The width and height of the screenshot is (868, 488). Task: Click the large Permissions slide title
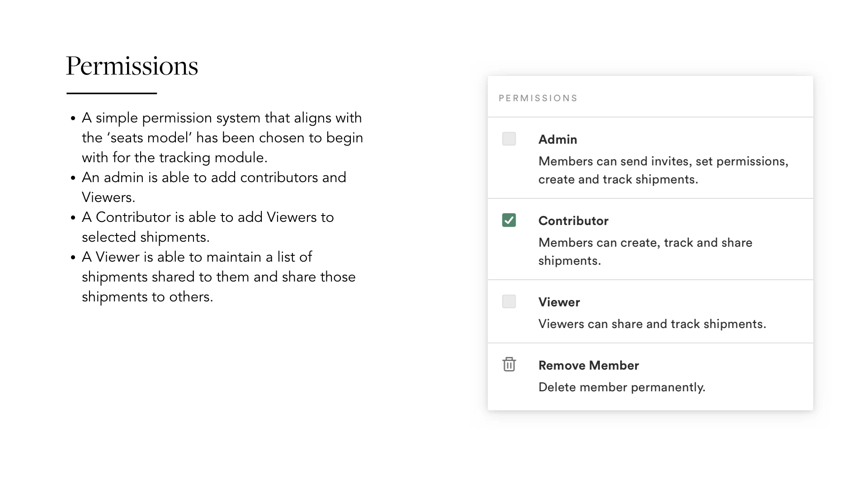[x=132, y=66]
